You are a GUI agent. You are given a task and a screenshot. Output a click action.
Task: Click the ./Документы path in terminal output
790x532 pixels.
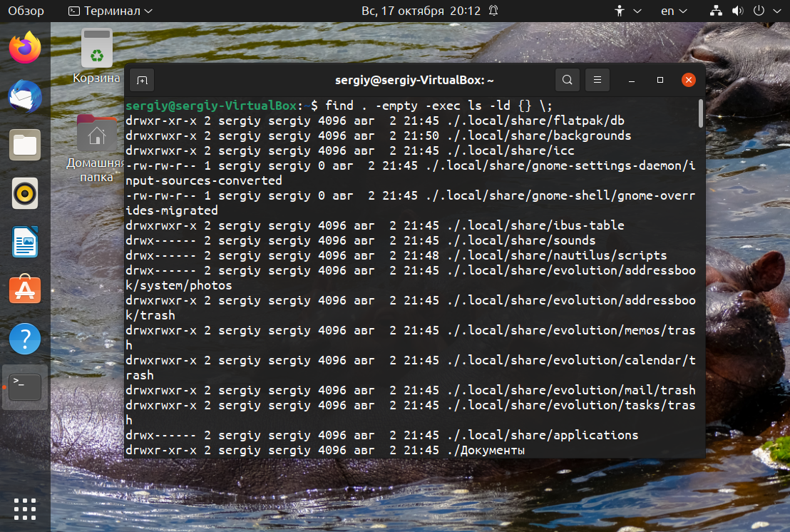(x=486, y=451)
